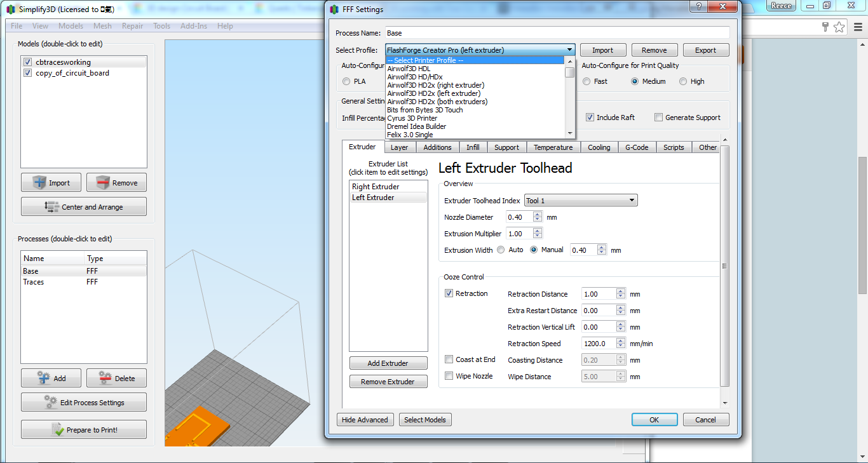Screen dimensions: 868x463
Task: Click the browser bookmark star icon
Action: pos(839,27)
